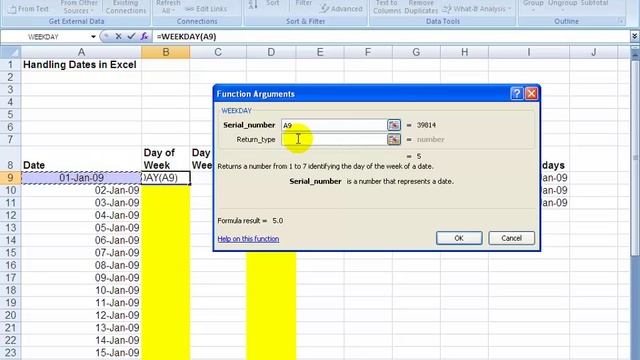The width and height of the screenshot is (640, 360).
Task: Open What-If Analysis dropdown
Action: click(477, 9)
